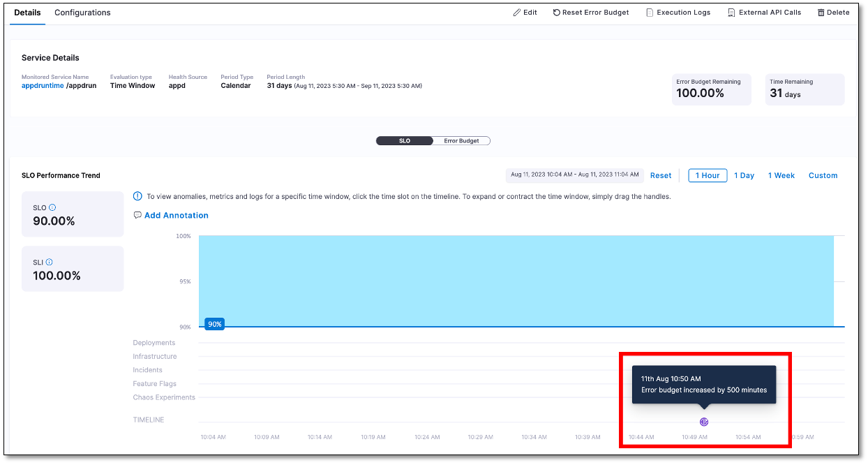868x465 pixels.
Task: Click the Reset Error Budget icon
Action: point(557,13)
